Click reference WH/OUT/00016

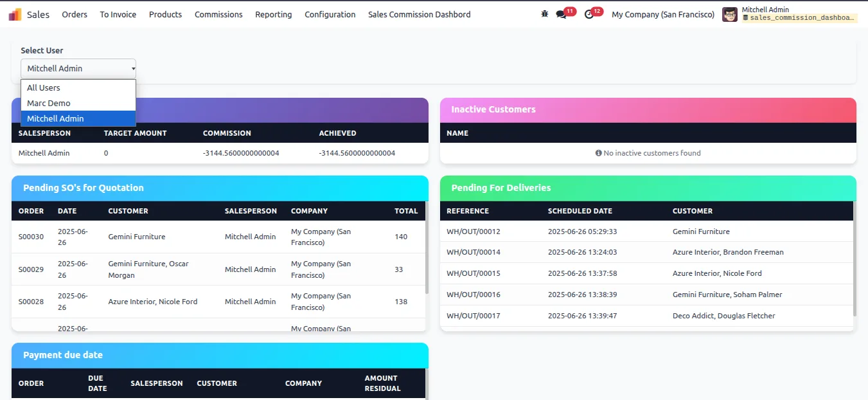click(x=474, y=295)
